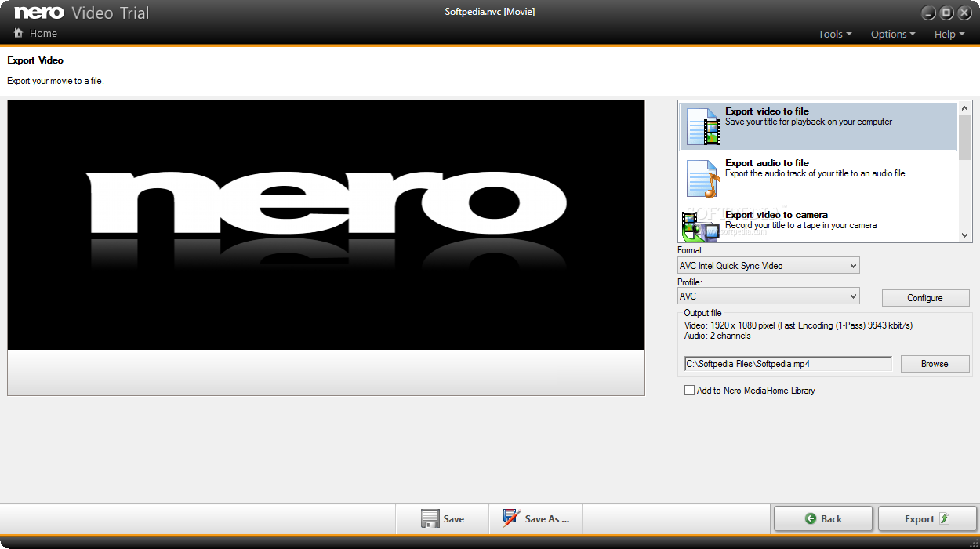The height and width of the screenshot is (549, 980).
Task: Minimize the Nero Video window
Action: pyautogui.click(x=928, y=13)
